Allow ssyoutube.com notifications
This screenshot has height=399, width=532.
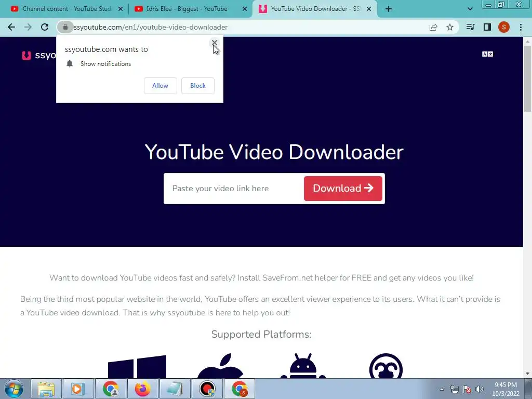160,86
